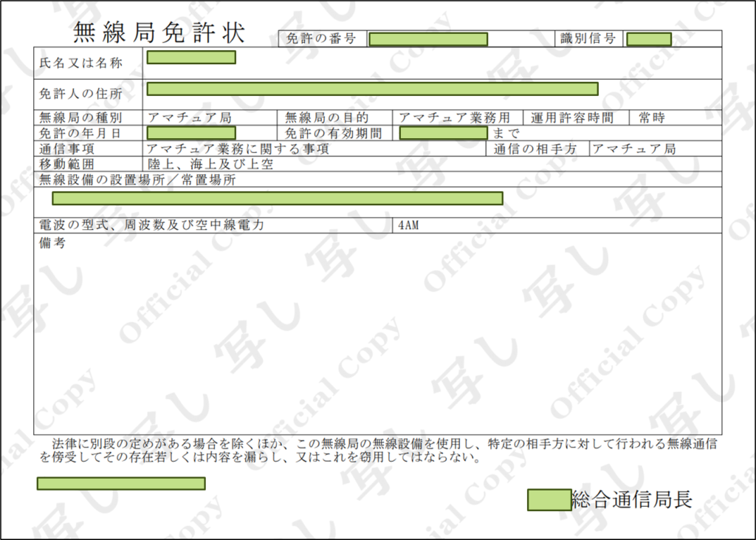This screenshot has height=540, width=756.
Task: Click the 通信の相手方 label
Action: pyautogui.click(x=535, y=149)
